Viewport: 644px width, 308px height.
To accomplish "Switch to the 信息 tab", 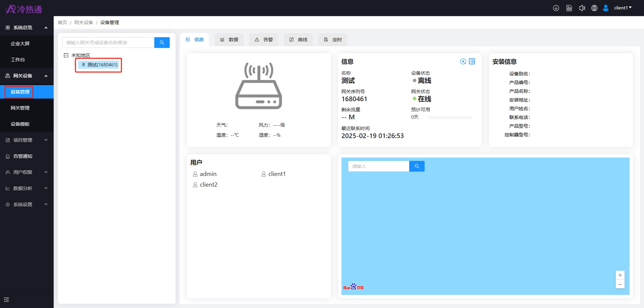I will coord(195,40).
